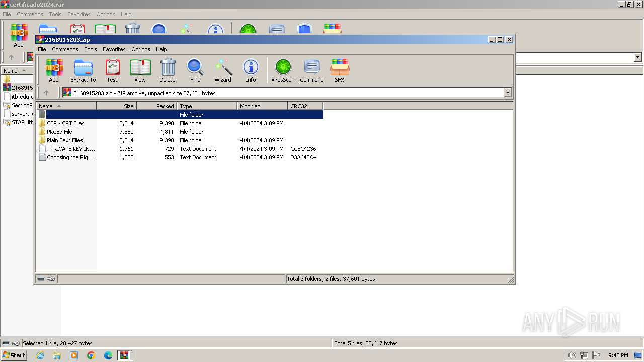This screenshot has width=644, height=362.
Task: Open File Explorer from taskbar
Action: coord(57,355)
